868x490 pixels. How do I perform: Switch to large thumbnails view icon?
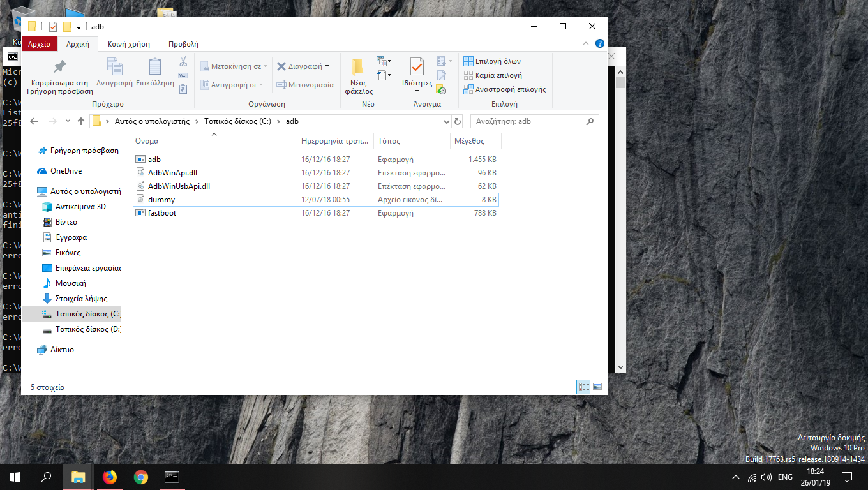coord(597,387)
